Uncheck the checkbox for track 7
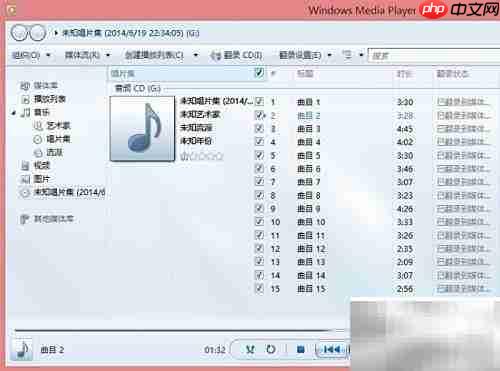This screenshot has height=371, width=500. pyautogui.click(x=259, y=182)
